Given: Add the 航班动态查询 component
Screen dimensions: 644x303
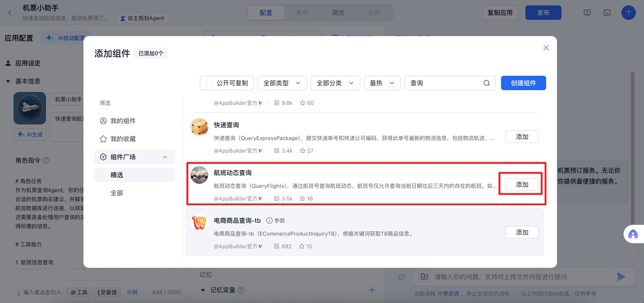Looking at the screenshot, I should [x=522, y=185].
